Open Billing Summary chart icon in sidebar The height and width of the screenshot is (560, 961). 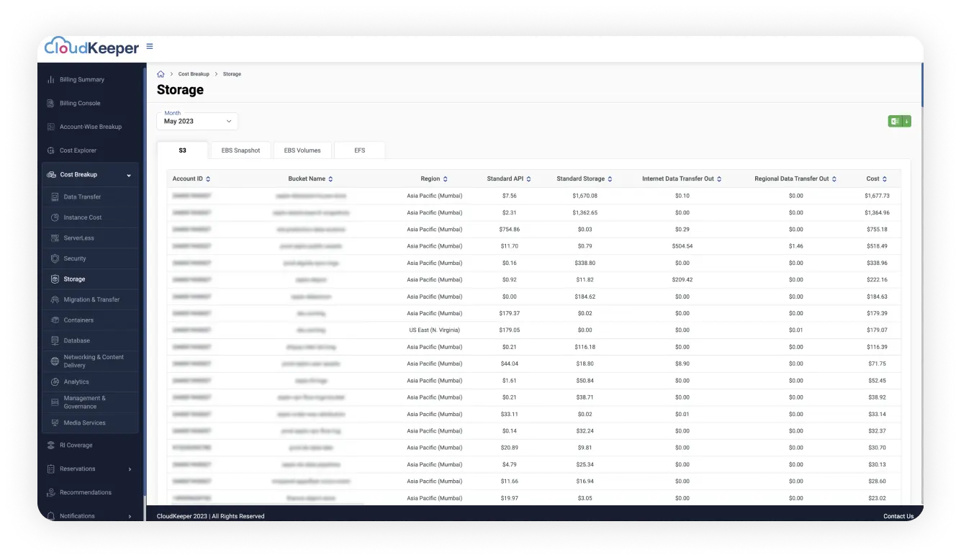[51, 80]
